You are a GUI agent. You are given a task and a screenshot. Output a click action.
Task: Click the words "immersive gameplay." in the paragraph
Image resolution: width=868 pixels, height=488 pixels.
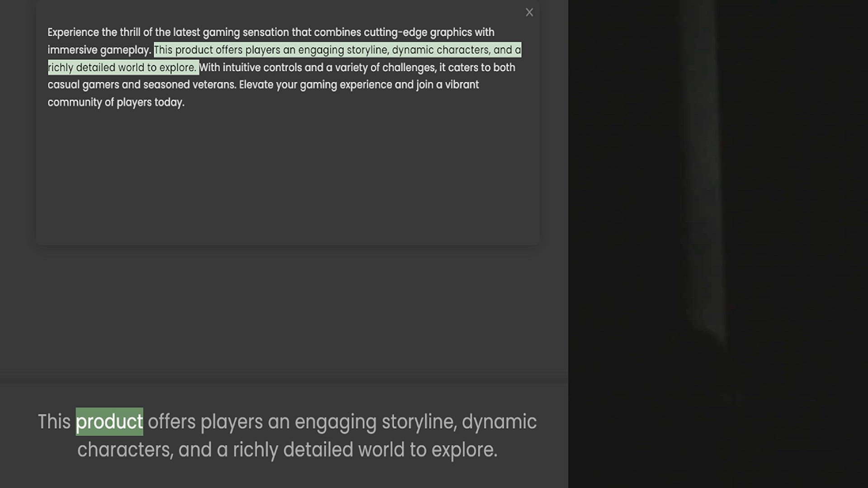pyautogui.click(x=99, y=50)
